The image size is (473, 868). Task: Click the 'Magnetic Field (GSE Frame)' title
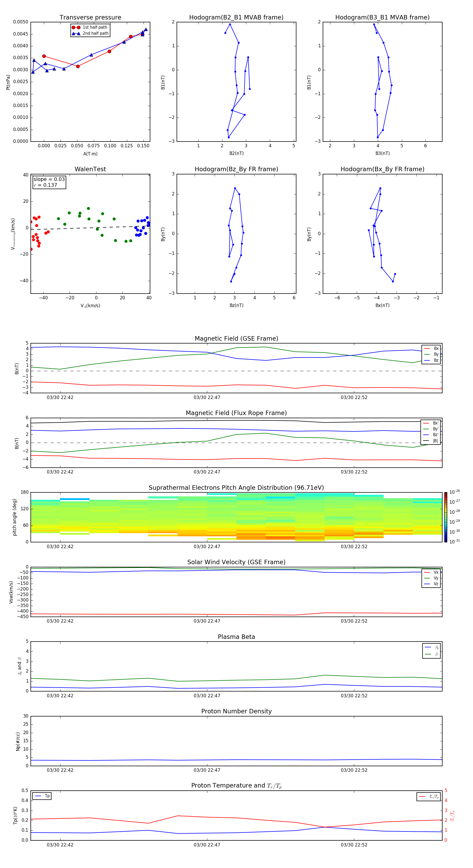pos(236,339)
